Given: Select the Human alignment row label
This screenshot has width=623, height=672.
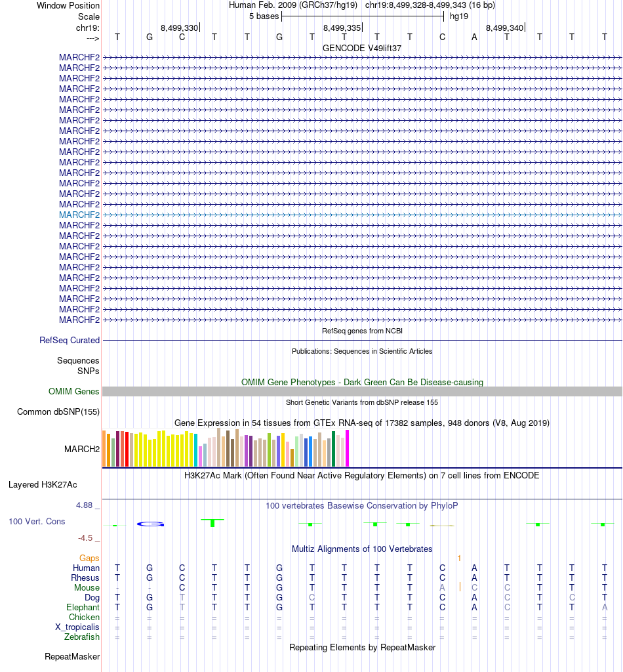Looking at the screenshot, I should pos(86,568).
